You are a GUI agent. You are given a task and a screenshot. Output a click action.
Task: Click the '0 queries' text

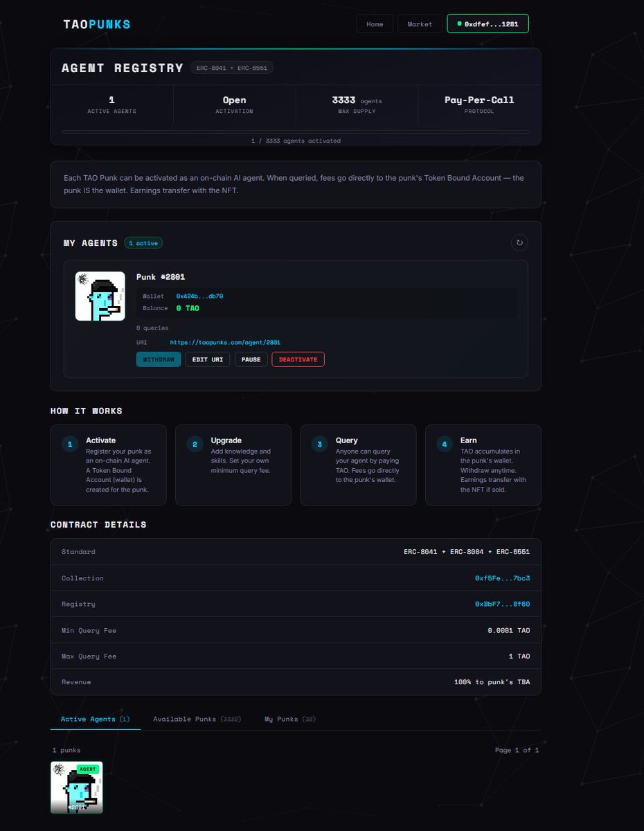(152, 328)
